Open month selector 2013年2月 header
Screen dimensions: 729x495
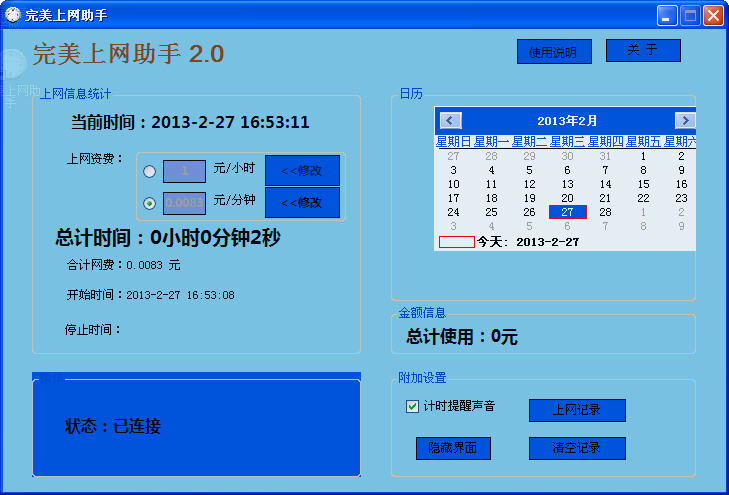point(567,121)
